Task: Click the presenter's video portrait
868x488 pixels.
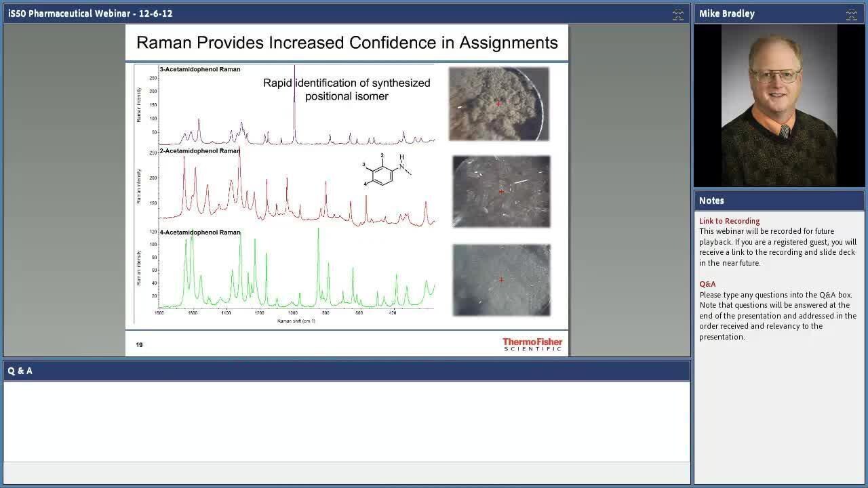Action: click(778, 106)
